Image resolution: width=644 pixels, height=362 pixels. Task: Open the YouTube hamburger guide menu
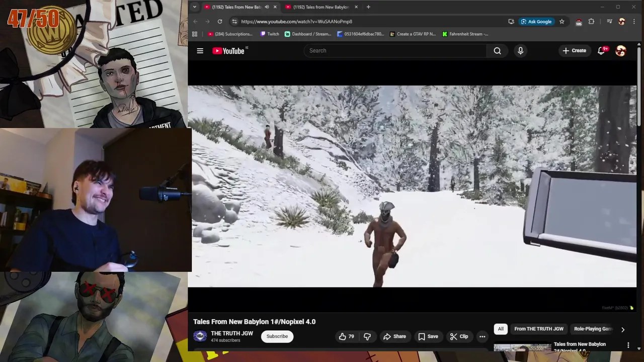200,51
